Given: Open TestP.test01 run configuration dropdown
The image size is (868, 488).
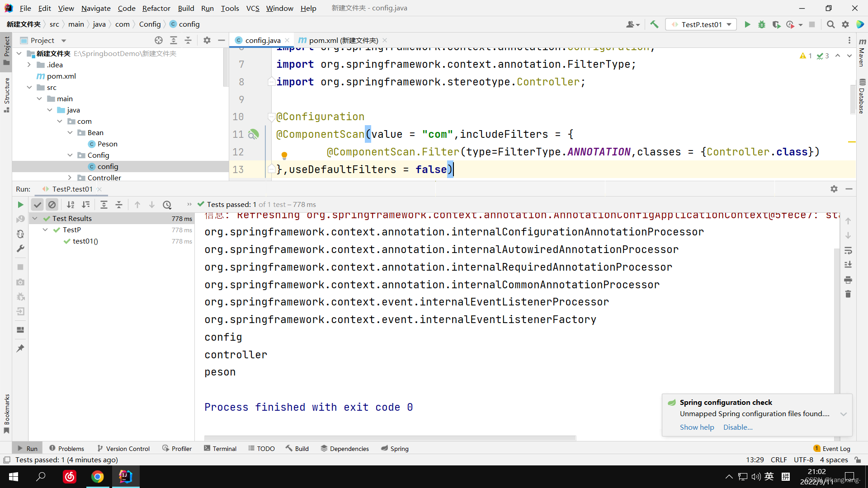Looking at the screenshot, I should [x=729, y=24].
